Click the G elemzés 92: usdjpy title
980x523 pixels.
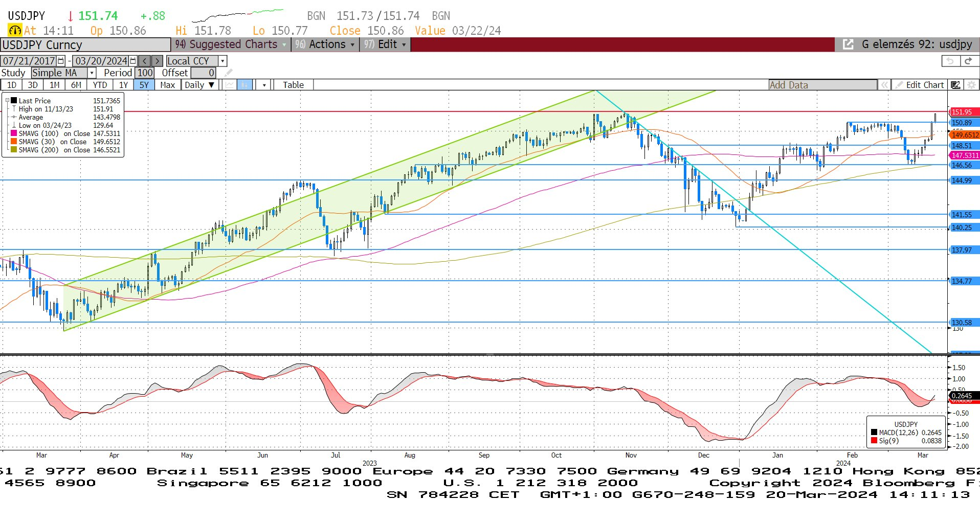tap(917, 44)
